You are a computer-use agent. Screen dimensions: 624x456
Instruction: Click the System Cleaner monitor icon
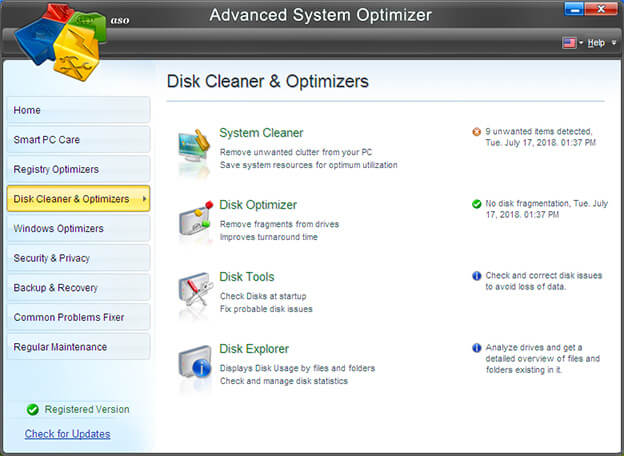coord(194,146)
